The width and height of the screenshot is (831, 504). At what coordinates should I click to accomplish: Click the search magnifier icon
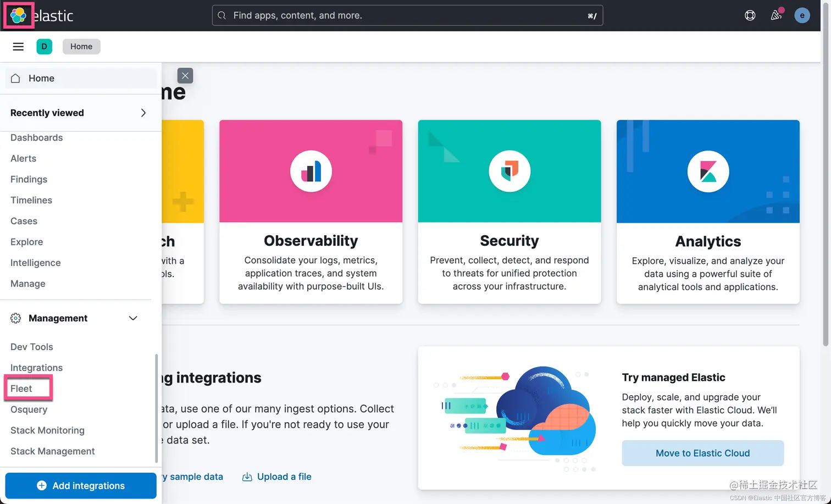point(221,15)
